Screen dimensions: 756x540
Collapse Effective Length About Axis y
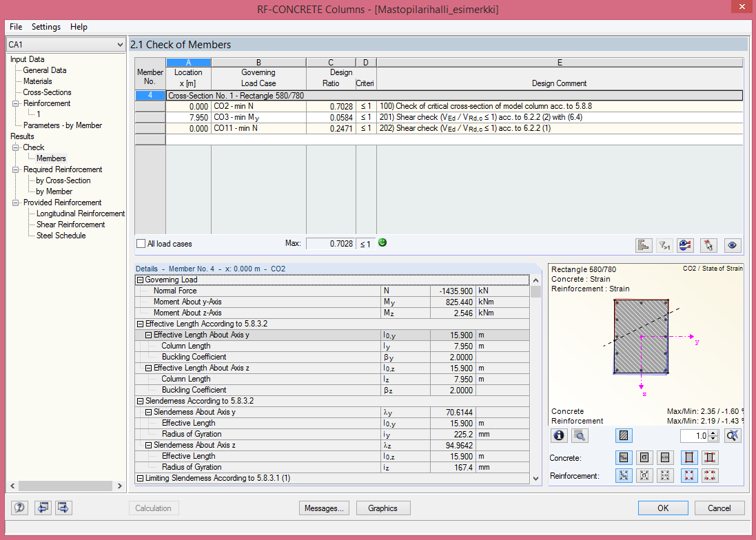(x=148, y=335)
